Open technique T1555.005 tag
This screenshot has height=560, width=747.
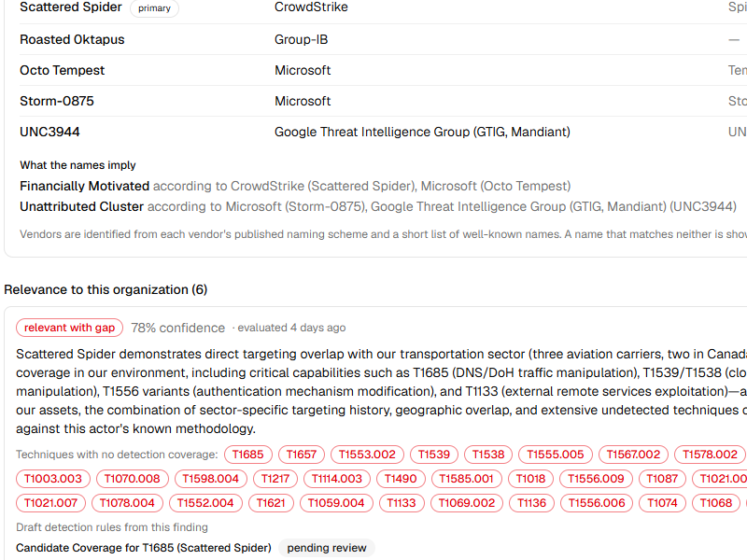point(556,455)
